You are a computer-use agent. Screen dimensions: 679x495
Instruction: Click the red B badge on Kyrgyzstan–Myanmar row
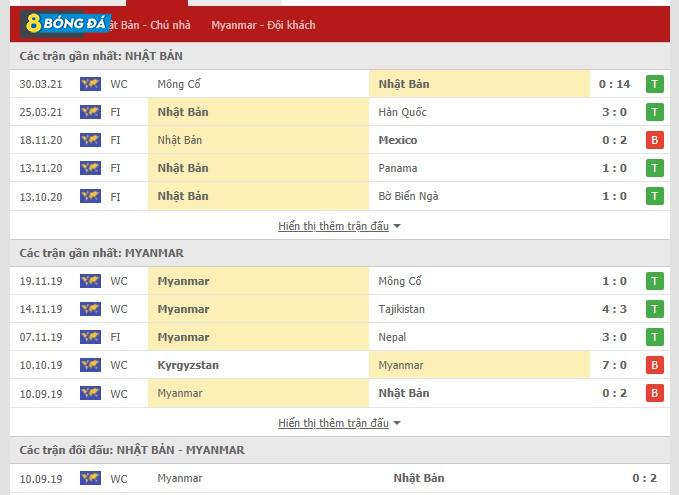coord(654,365)
